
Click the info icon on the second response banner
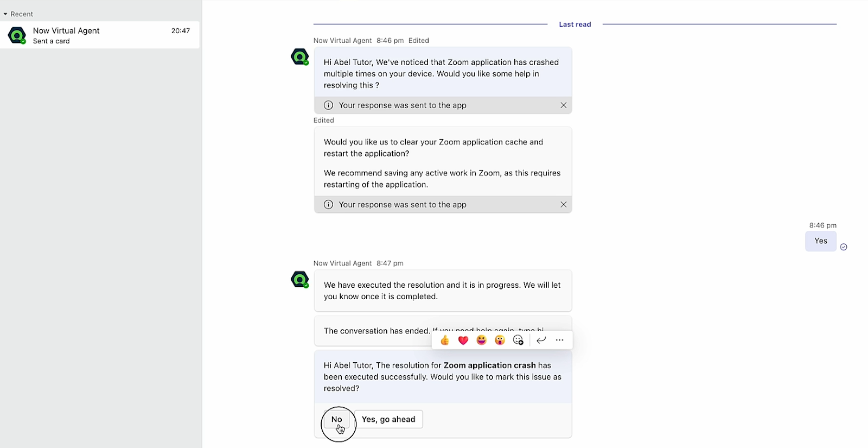point(328,205)
